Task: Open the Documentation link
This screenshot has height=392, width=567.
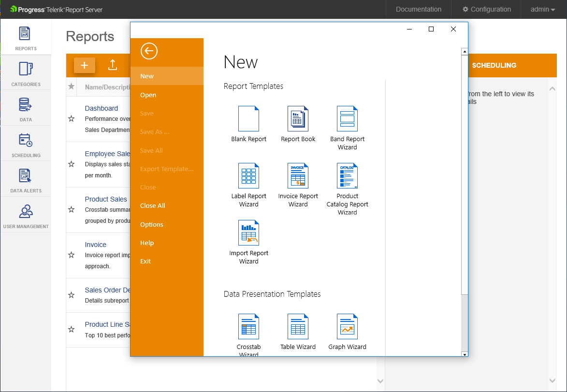Action: [x=418, y=9]
